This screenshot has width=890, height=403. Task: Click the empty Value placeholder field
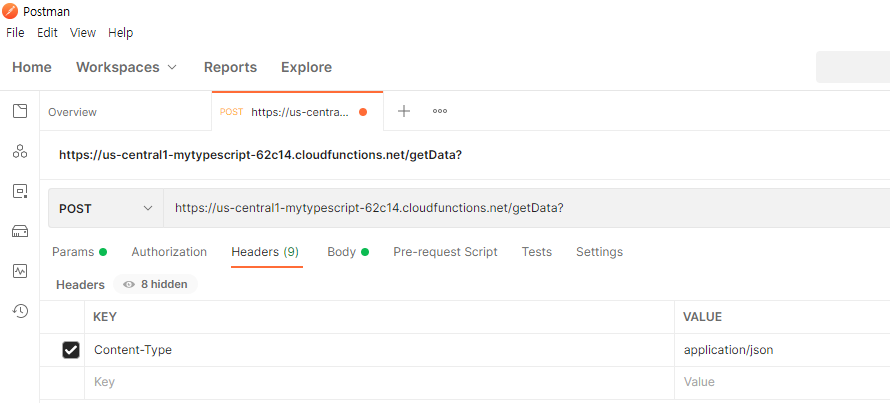782,383
